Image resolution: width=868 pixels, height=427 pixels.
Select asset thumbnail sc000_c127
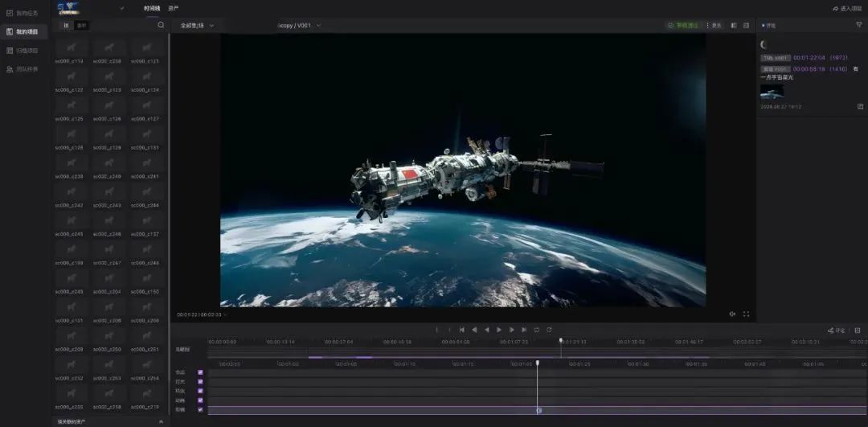pos(145,105)
